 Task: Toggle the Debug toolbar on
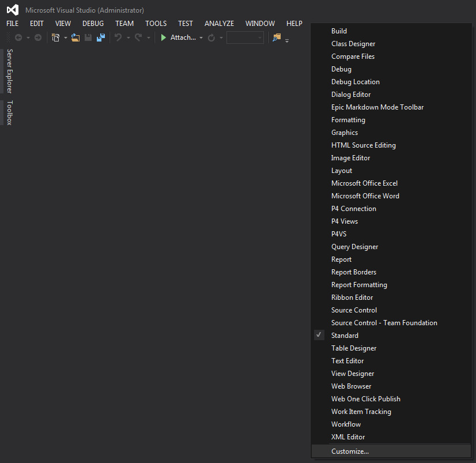point(341,69)
